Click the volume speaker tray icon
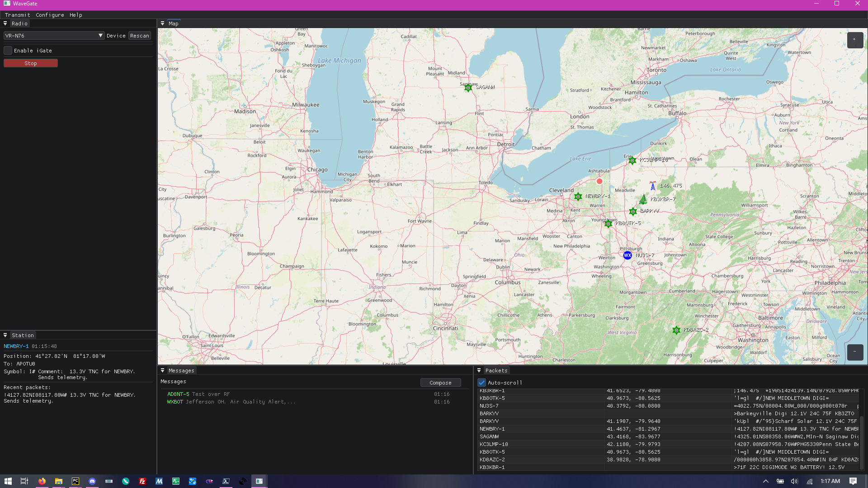The width and height of the screenshot is (868, 488). pyautogui.click(x=794, y=481)
